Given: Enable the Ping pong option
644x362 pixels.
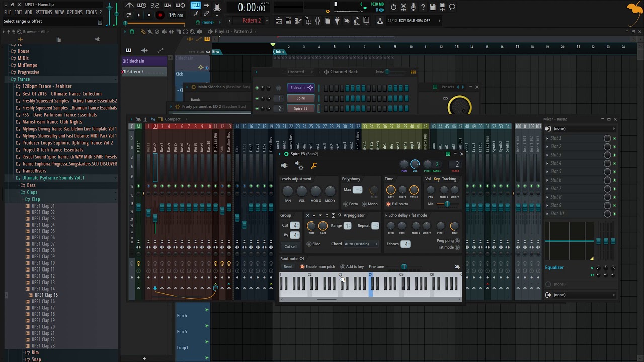Looking at the screenshot, I should (x=457, y=241).
